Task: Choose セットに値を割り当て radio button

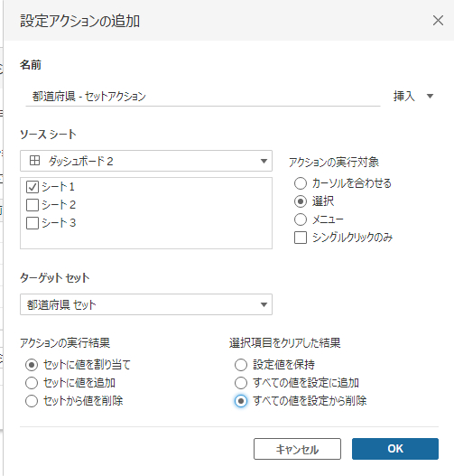Action: point(32,365)
